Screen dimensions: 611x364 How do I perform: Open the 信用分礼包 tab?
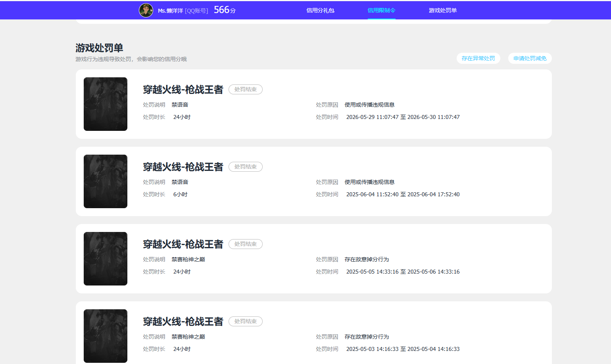click(320, 10)
